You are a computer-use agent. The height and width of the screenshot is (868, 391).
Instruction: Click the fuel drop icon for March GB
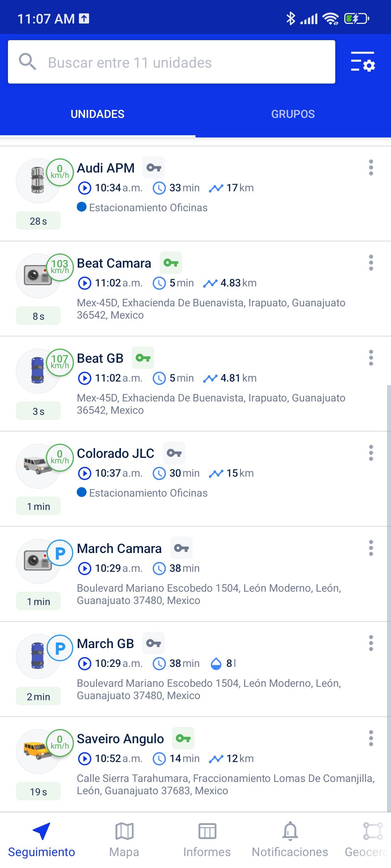tap(216, 663)
